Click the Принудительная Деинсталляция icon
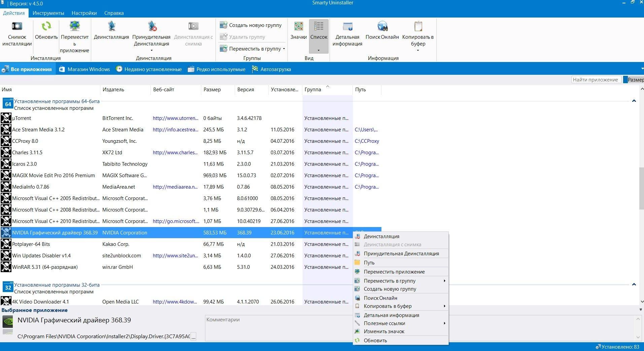This screenshot has width=644, height=351. coord(152,26)
